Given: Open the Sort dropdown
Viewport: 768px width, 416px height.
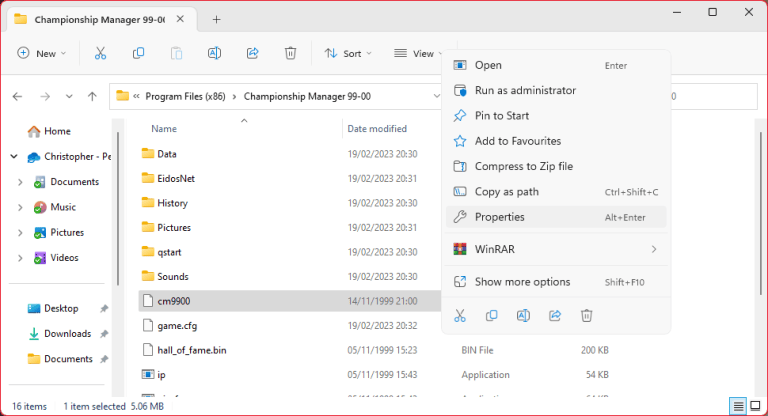Looking at the screenshot, I should [348, 53].
